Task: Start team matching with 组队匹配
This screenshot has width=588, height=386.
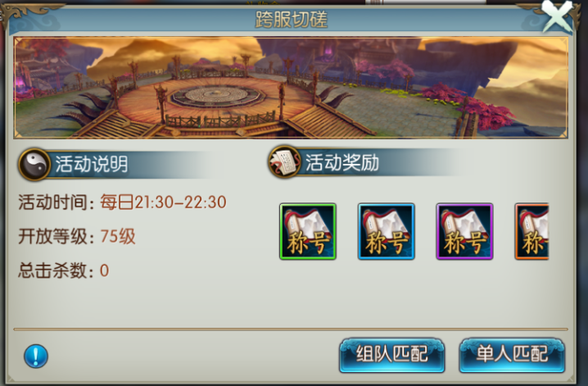Action: (x=392, y=355)
